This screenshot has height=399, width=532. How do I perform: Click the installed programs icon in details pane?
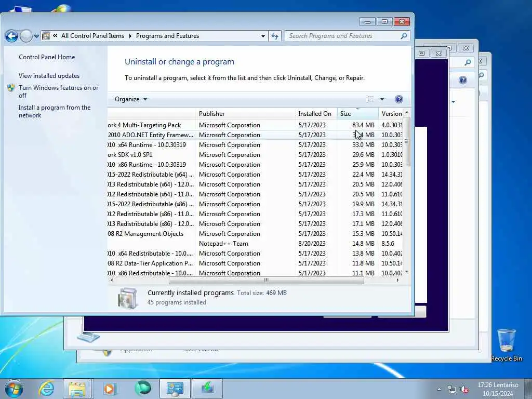click(x=128, y=298)
